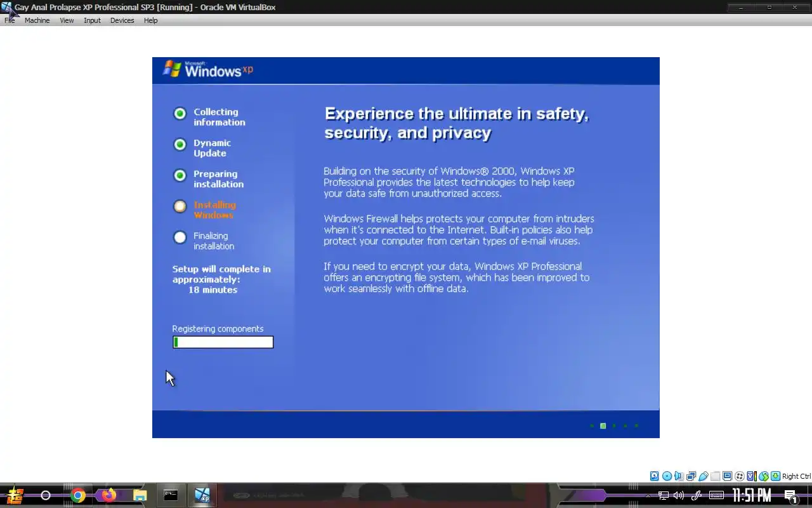Screen dimensions: 812x508
Task: Click the CPU virtualization 'V' indicator
Action: 751,476
